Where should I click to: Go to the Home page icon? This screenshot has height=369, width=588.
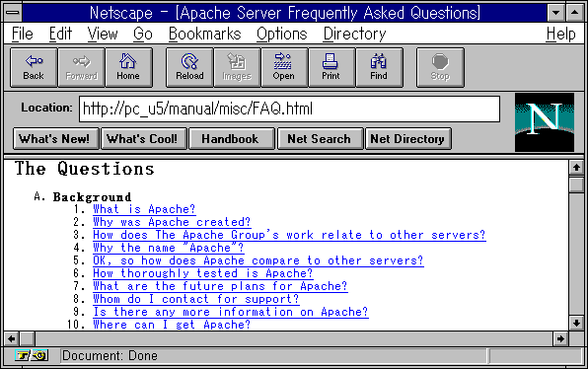128,67
